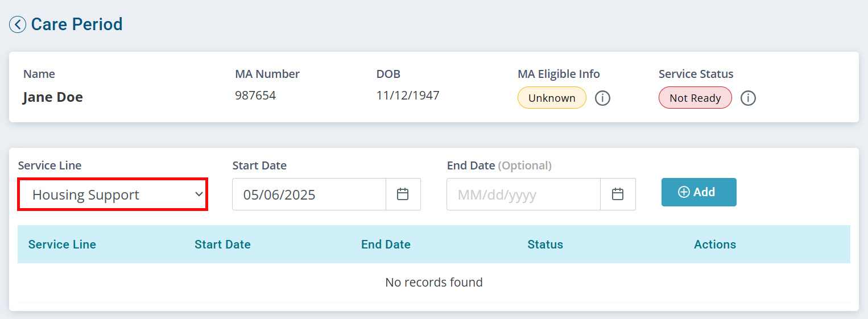Click the End Date column header
Viewport: 868px width, 319px height.
coord(386,245)
